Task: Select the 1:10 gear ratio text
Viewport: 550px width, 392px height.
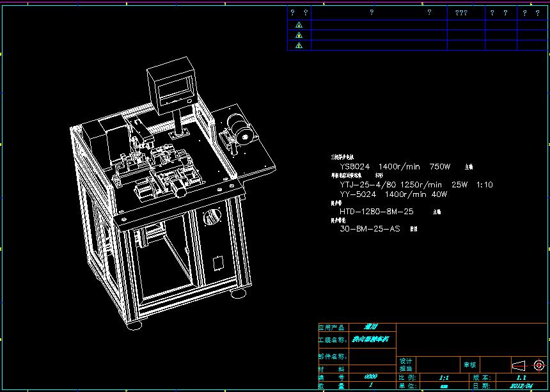Action: point(484,184)
